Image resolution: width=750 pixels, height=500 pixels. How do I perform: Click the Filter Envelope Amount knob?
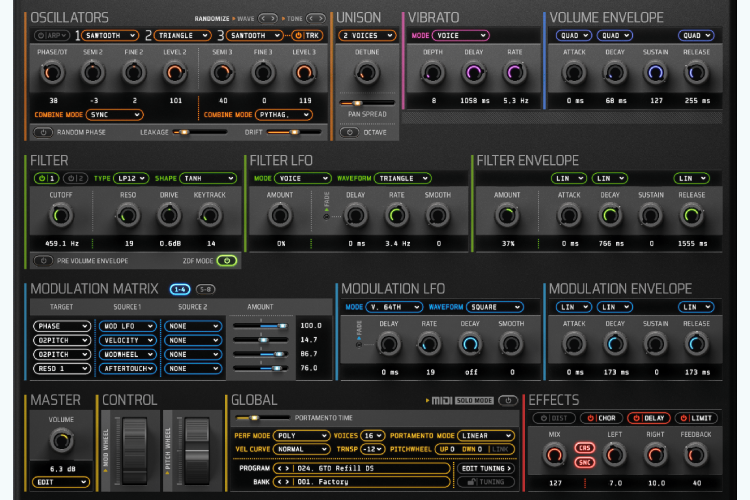point(507,216)
